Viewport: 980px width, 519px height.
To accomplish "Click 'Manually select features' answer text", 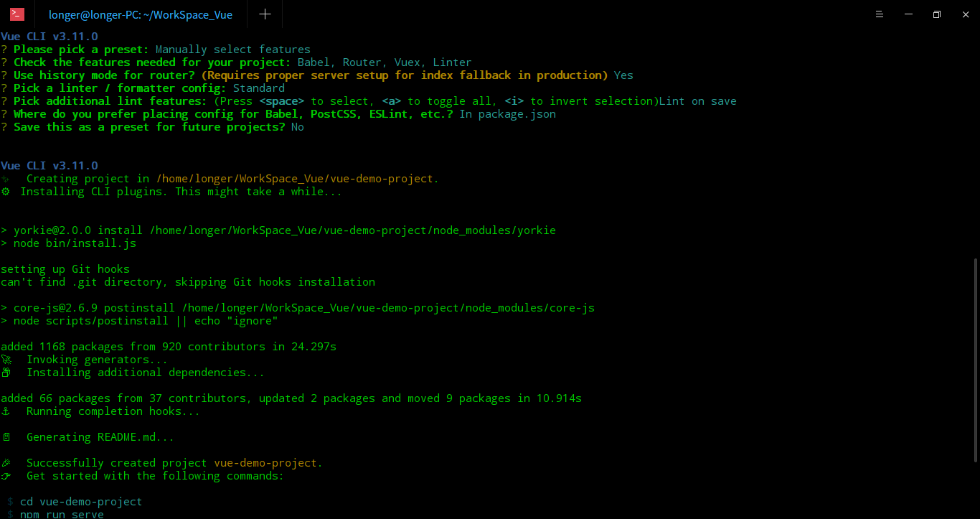I will [233, 50].
